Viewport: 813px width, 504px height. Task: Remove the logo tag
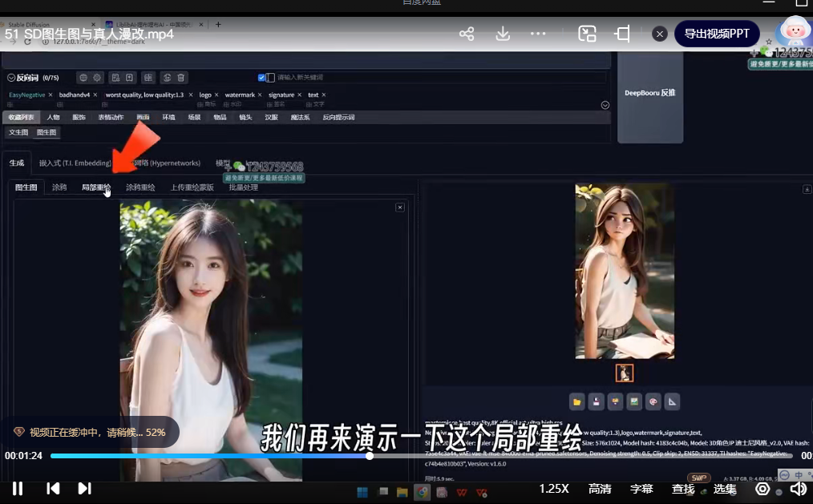coord(216,95)
